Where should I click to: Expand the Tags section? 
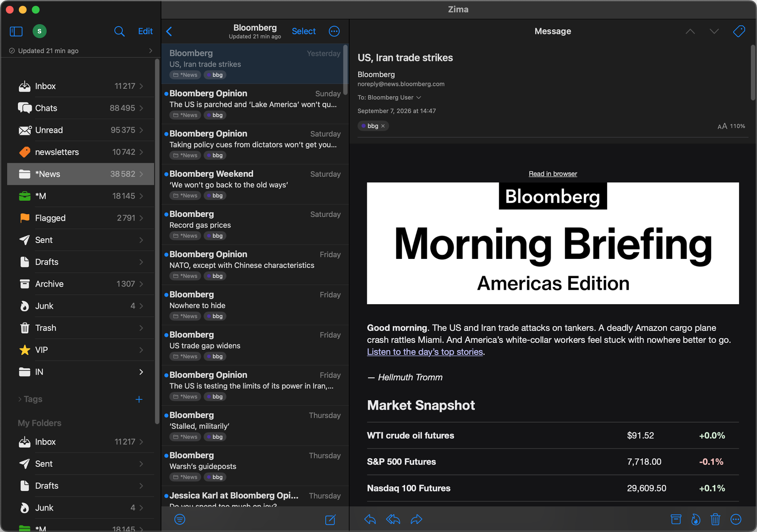[20, 399]
